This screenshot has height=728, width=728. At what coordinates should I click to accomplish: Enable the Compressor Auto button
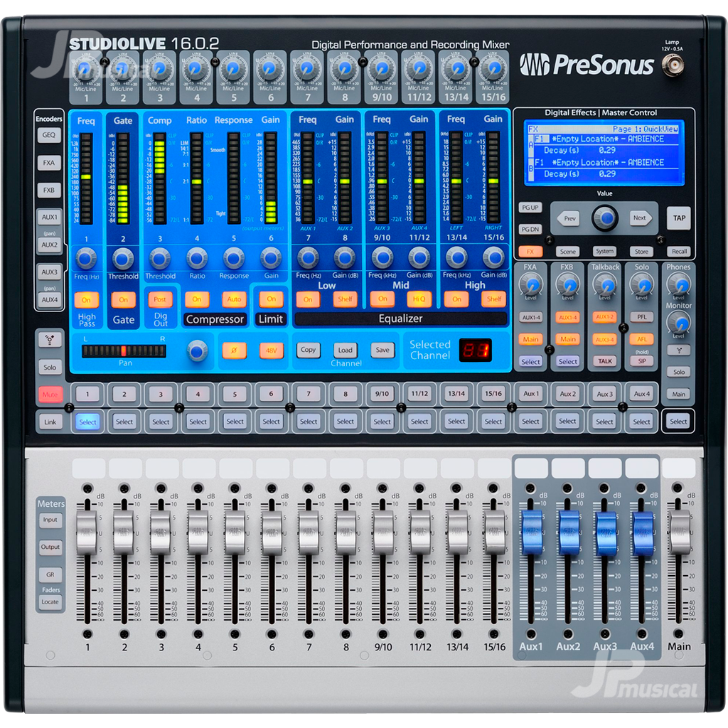click(x=234, y=299)
